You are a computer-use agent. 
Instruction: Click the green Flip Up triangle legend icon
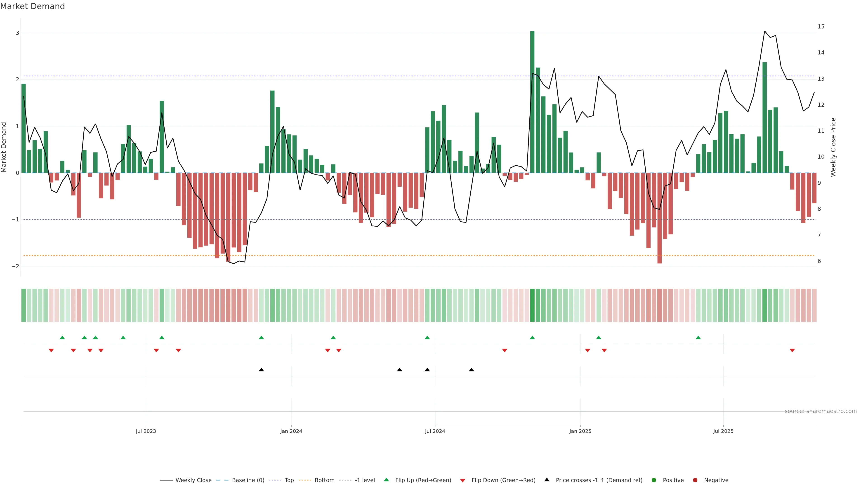(x=387, y=480)
